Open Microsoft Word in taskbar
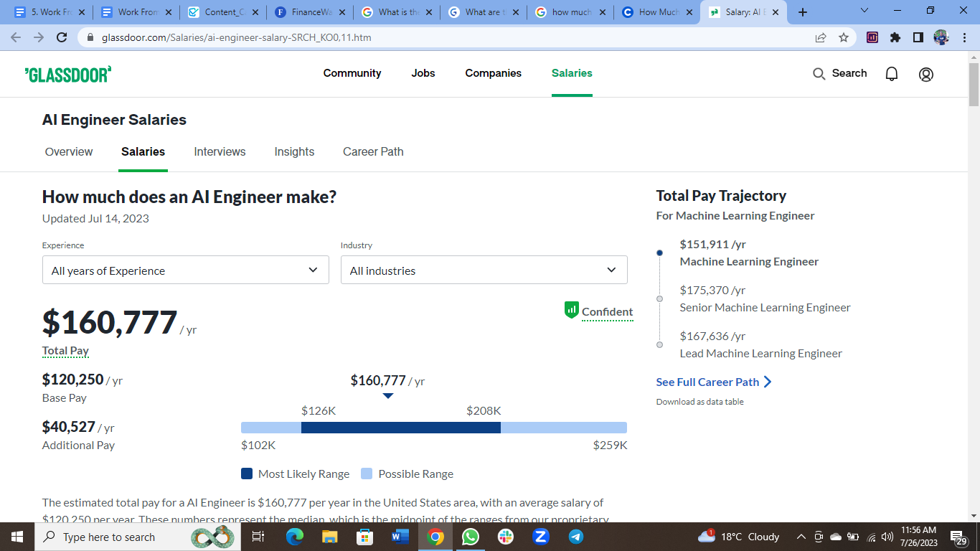The height and width of the screenshot is (551, 980). [400, 537]
